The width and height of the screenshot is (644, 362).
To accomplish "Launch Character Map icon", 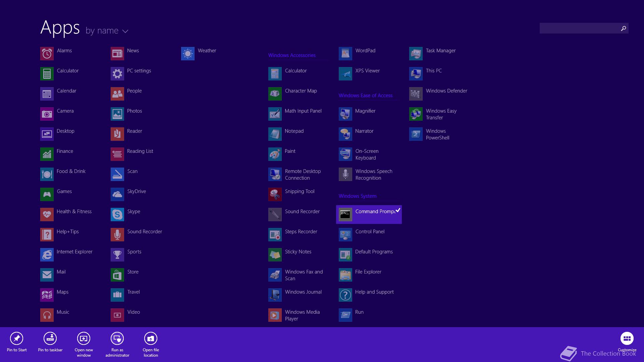I will tap(275, 94).
